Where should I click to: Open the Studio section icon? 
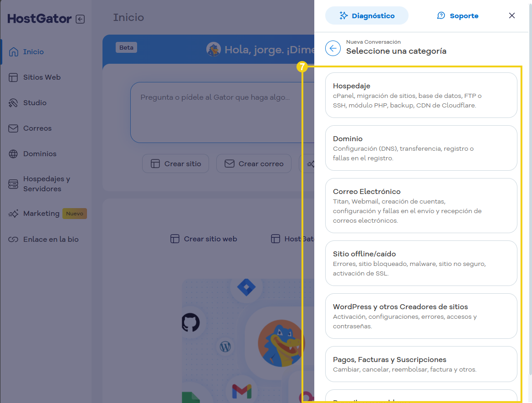[14, 103]
